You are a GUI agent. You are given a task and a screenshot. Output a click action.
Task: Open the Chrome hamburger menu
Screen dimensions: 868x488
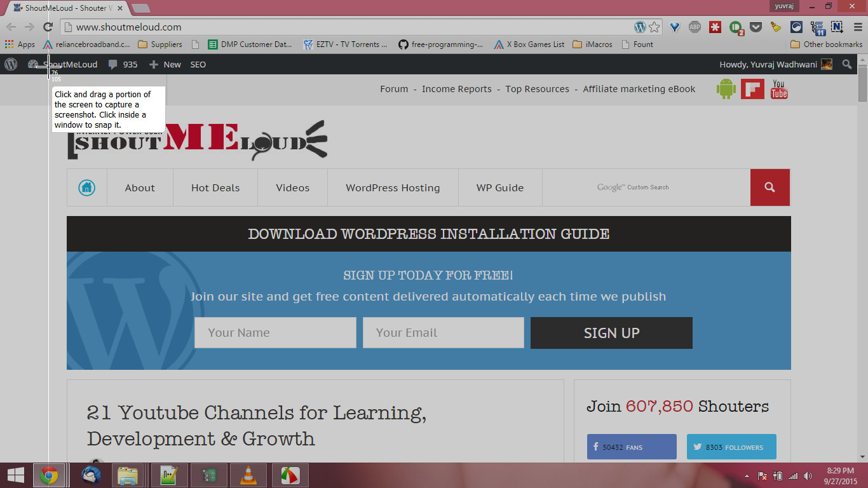coord(857,27)
